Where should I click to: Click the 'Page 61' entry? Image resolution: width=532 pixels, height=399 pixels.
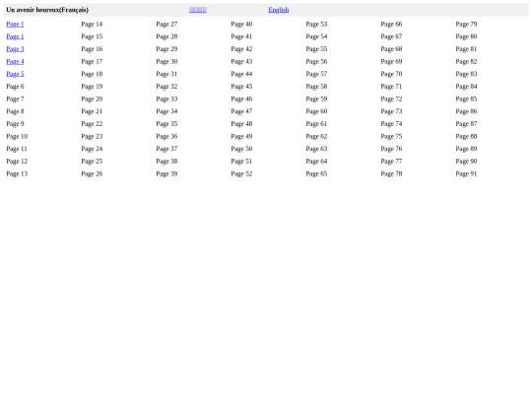(x=316, y=124)
